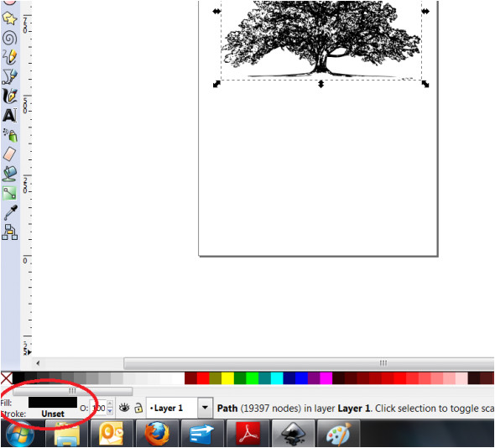Select the Gradient tool
495x448 pixels.
point(9,193)
